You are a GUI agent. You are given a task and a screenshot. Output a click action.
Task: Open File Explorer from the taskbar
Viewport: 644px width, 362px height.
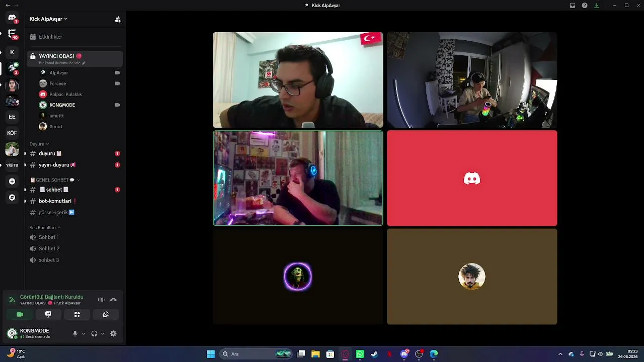[x=315, y=354]
